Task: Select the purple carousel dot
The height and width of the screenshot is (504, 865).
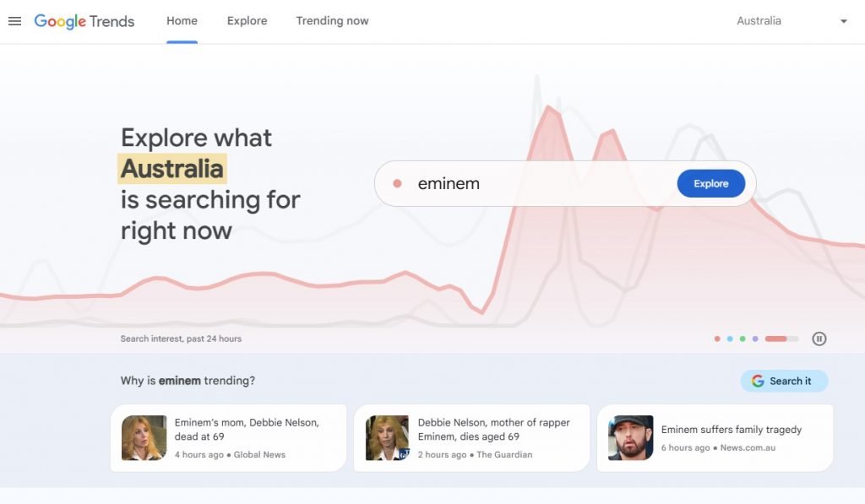Action: coord(754,338)
